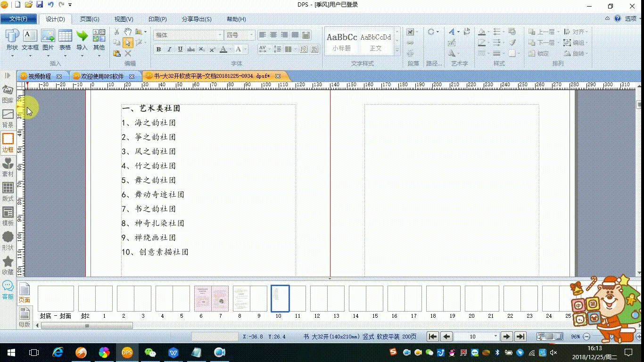Select the hand pan tool
This screenshot has height=362, width=644.
128,32
